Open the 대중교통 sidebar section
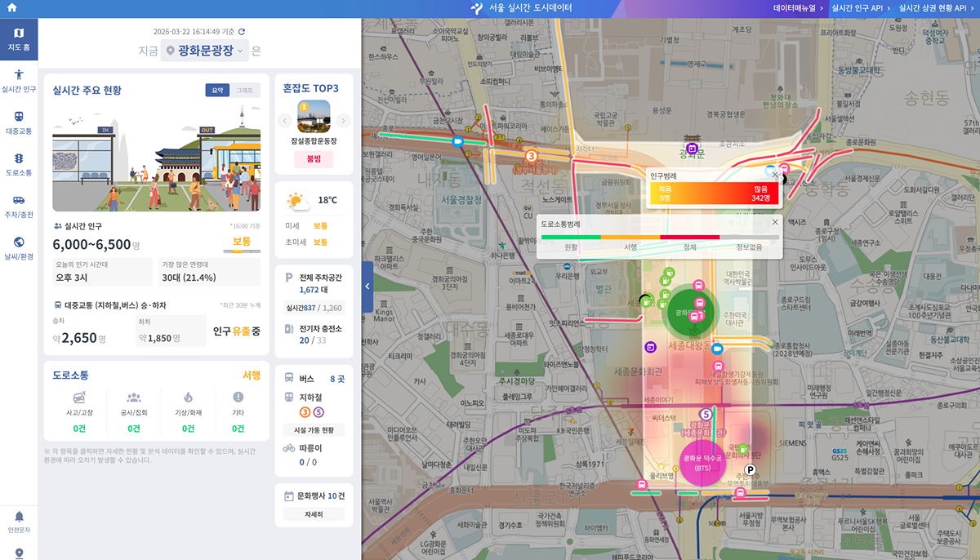This screenshot has width=980, height=560. click(19, 122)
